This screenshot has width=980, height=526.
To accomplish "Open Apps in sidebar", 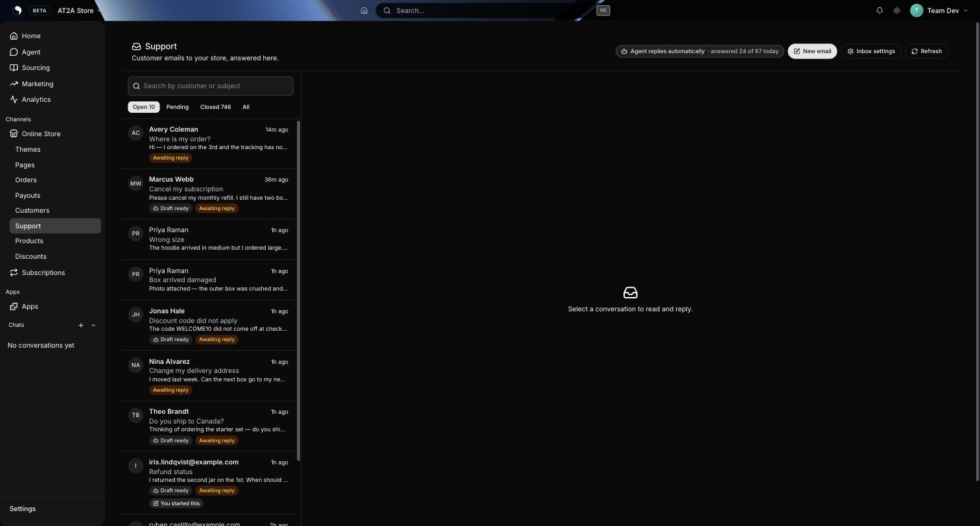I will (55, 306).
